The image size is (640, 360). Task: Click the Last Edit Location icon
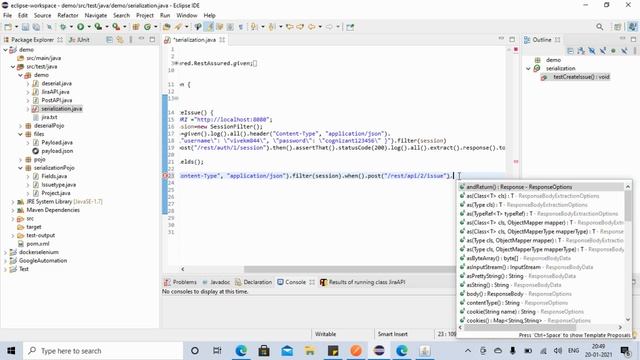290,27
